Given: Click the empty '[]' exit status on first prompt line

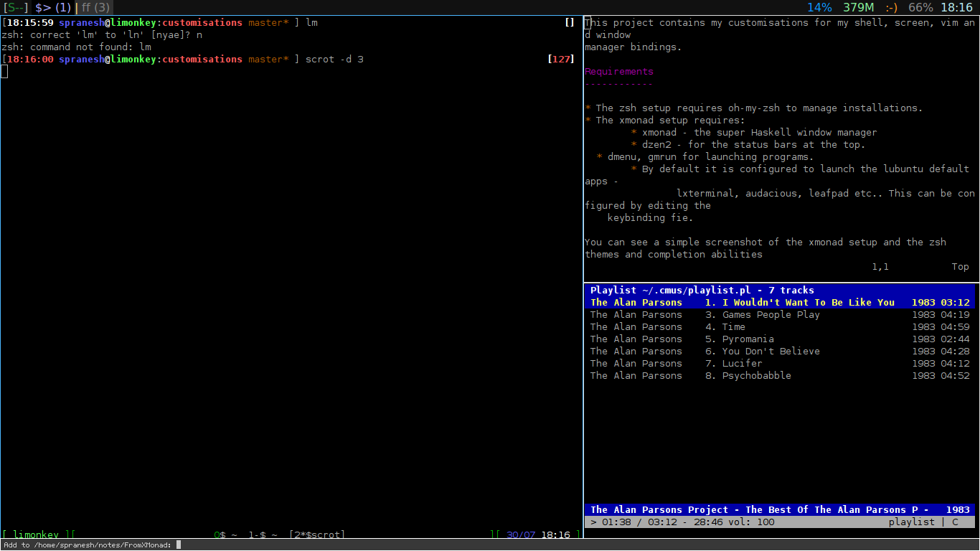Looking at the screenshot, I should pos(570,23).
